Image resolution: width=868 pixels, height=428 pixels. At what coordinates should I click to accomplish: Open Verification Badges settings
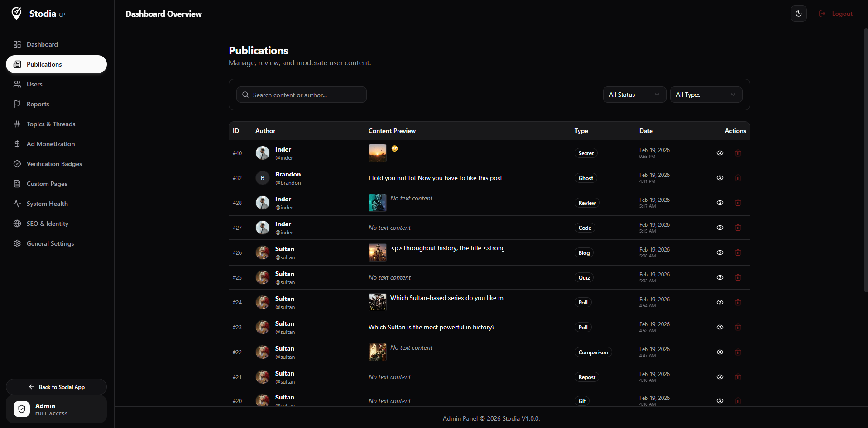pyautogui.click(x=54, y=164)
